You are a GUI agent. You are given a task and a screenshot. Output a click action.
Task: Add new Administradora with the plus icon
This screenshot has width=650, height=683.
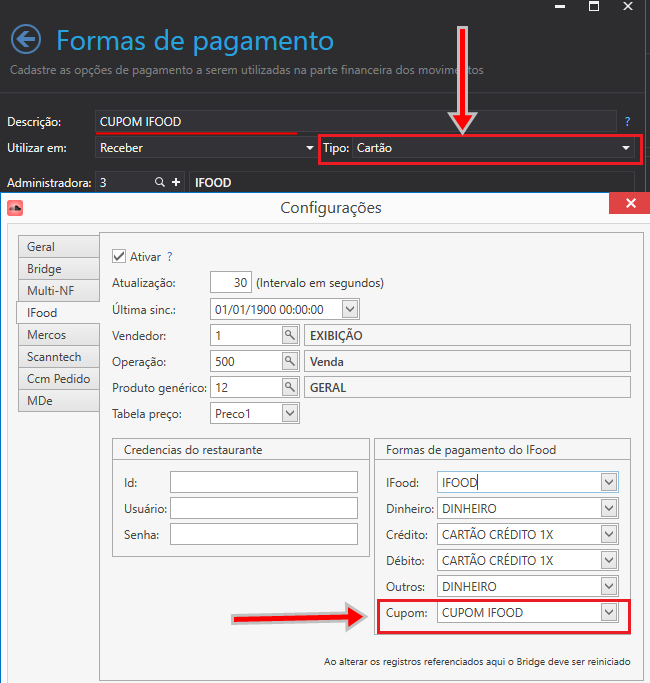[176, 182]
